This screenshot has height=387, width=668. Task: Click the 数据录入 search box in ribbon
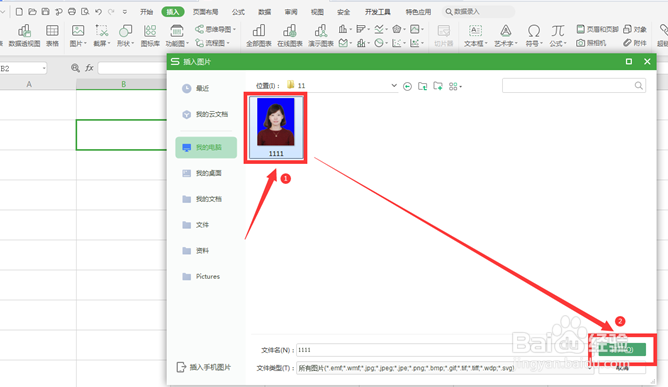pyautogui.click(x=478, y=12)
